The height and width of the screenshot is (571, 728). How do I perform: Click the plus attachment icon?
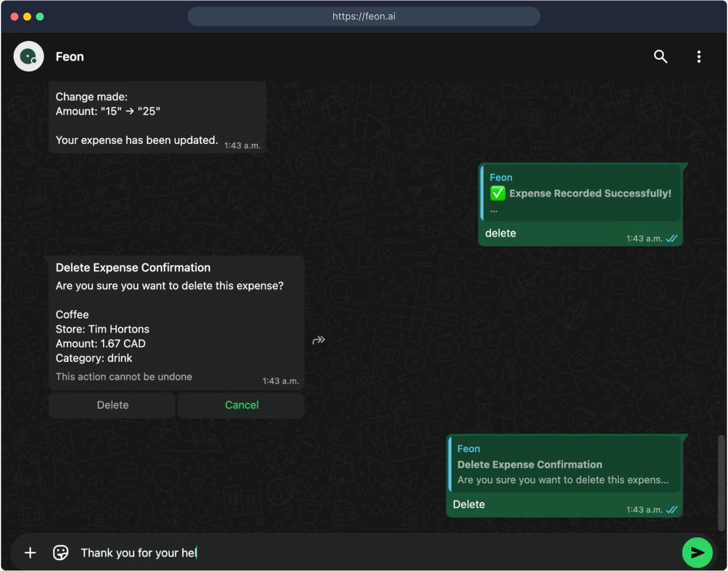point(30,553)
